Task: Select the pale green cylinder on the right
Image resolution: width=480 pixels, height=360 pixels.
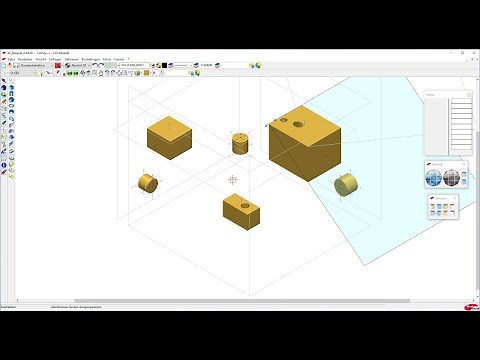Action: tap(346, 184)
